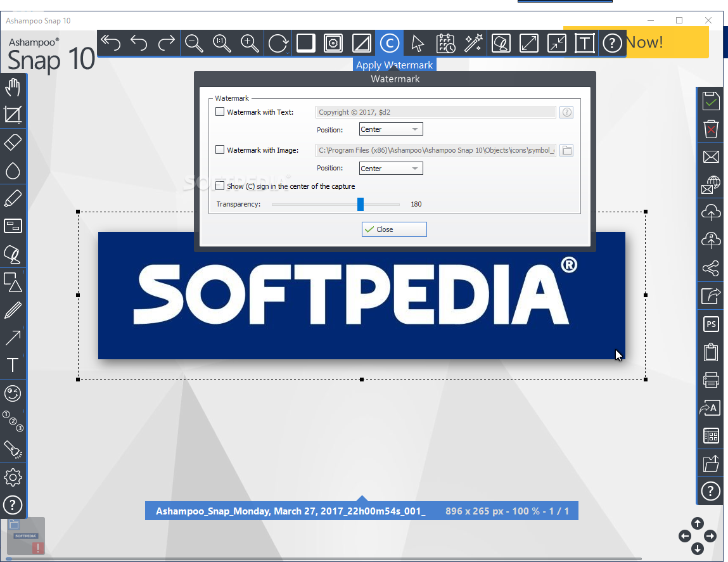728x562 pixels.
Task: Click the share icon in right sidebar
Action: click(x=711, y=268)
